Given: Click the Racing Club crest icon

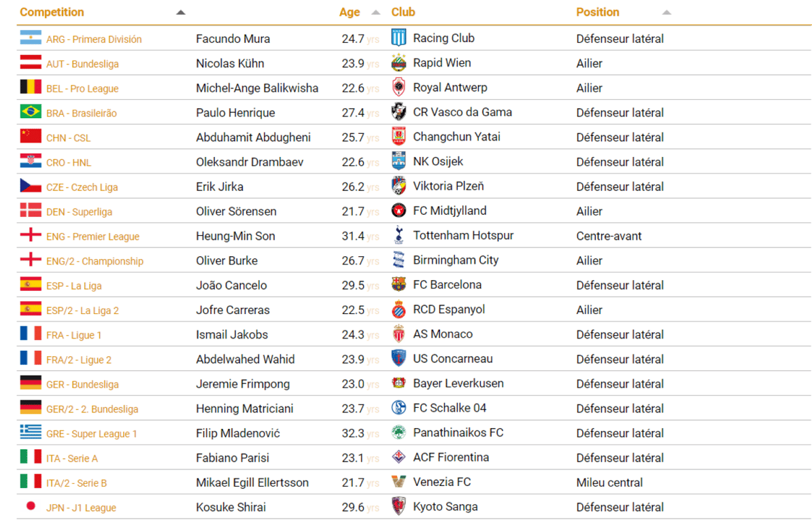Looking at the screenshot, I should (399, 38).
